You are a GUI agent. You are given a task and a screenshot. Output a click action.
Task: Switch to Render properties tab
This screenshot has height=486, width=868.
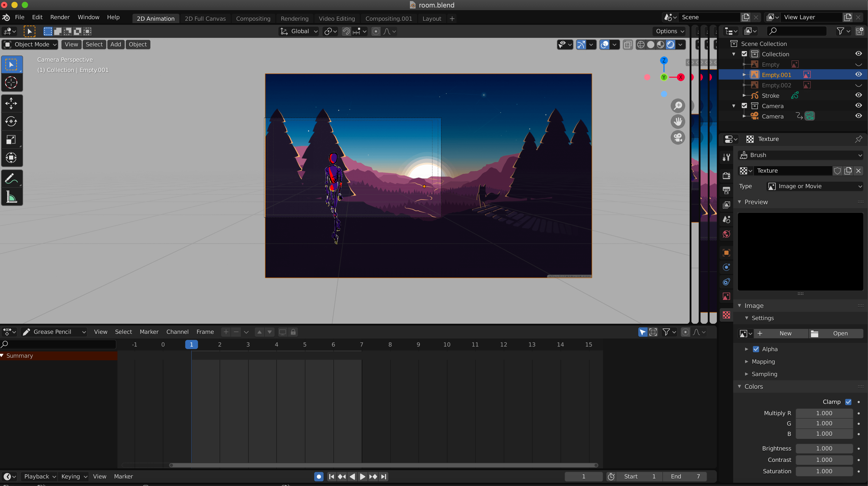(x=726, y=175)
